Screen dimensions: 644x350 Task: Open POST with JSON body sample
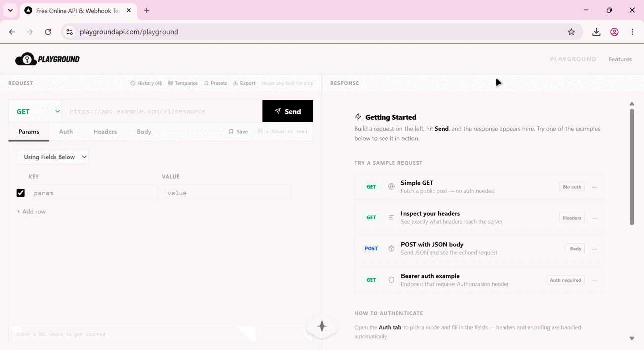(479, 248)
